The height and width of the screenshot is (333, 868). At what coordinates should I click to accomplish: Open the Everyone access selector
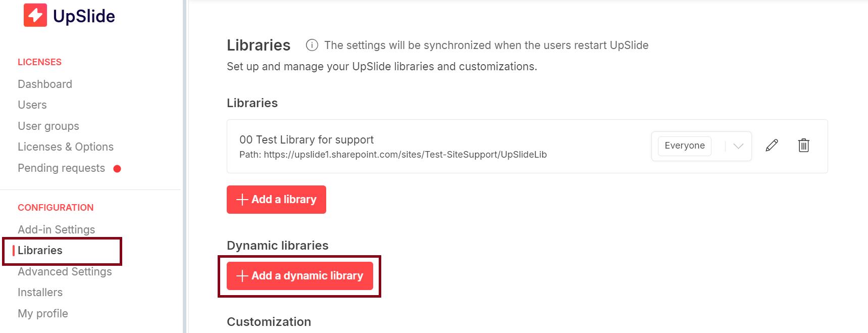(701, 146)
